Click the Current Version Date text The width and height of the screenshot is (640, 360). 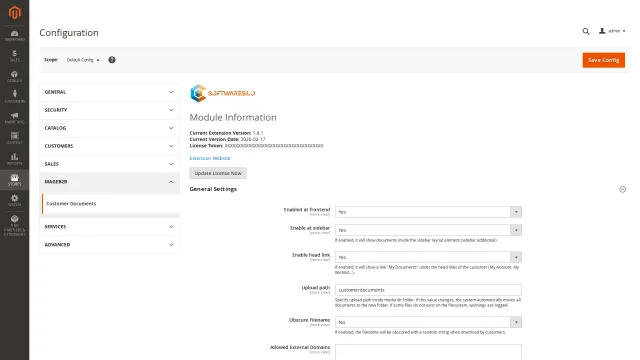(x=227, y=139)
